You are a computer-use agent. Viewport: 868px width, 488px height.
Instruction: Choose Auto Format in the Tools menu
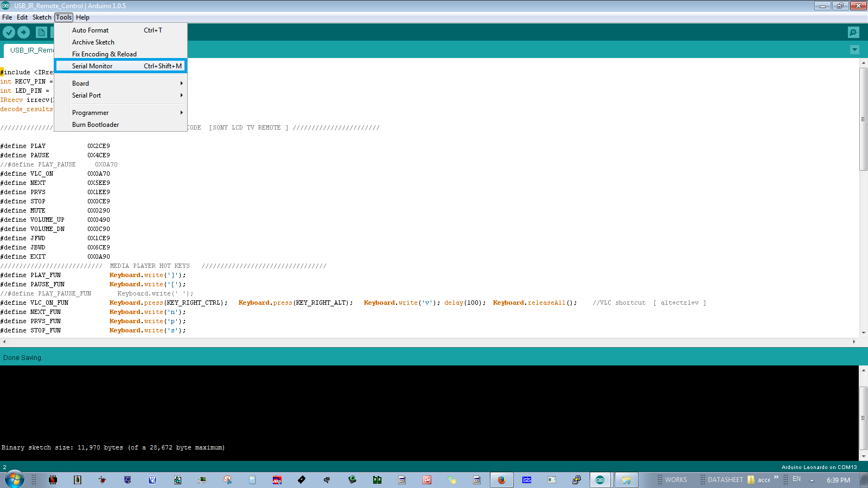(x=120, y=30)
